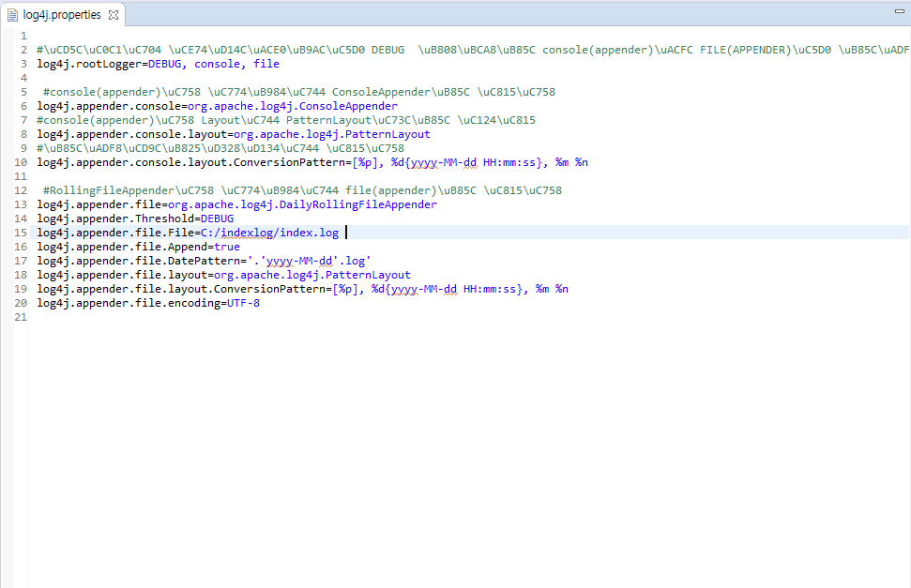Screen dimensions: 911x588
Task: Click line number 15 in gutter
Action: 21,233
